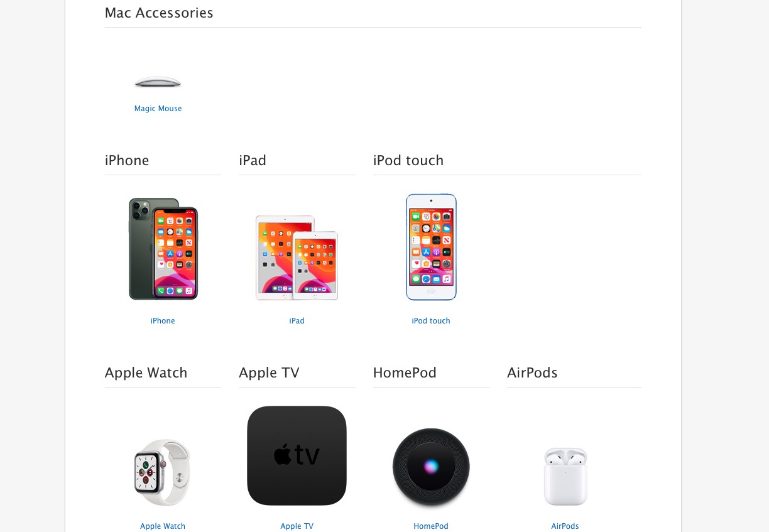Viewport: 769px width, 532px height.
Task: Select the AirPods case image
Action: 565,476
